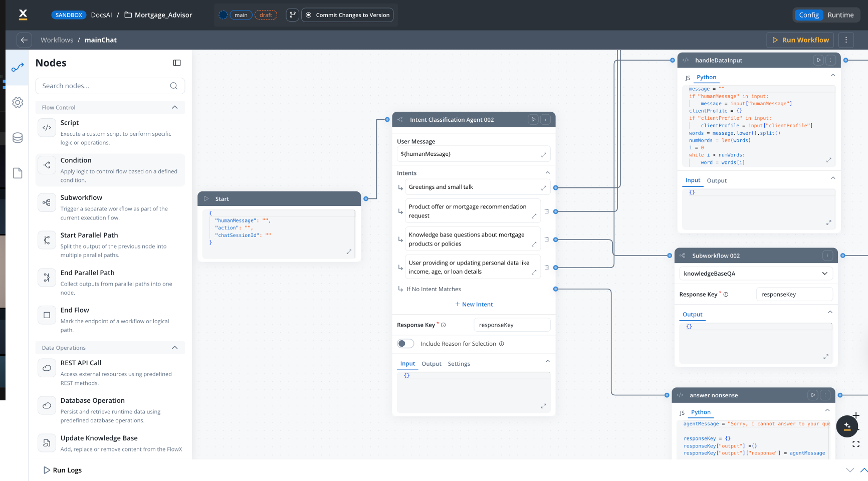Open the Settings gear in the left sidebar

[x=17, y=102]
